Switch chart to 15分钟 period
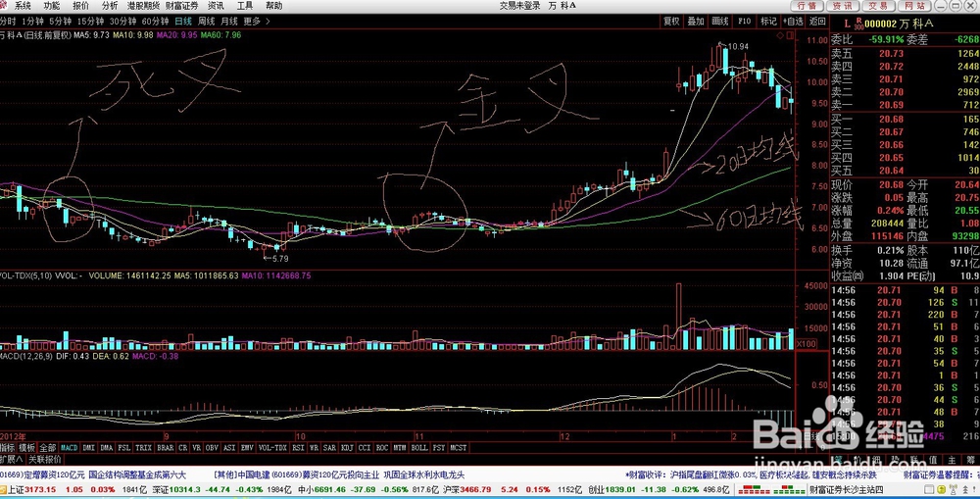This screenshot has width=980, height=499. pos(90,22)
